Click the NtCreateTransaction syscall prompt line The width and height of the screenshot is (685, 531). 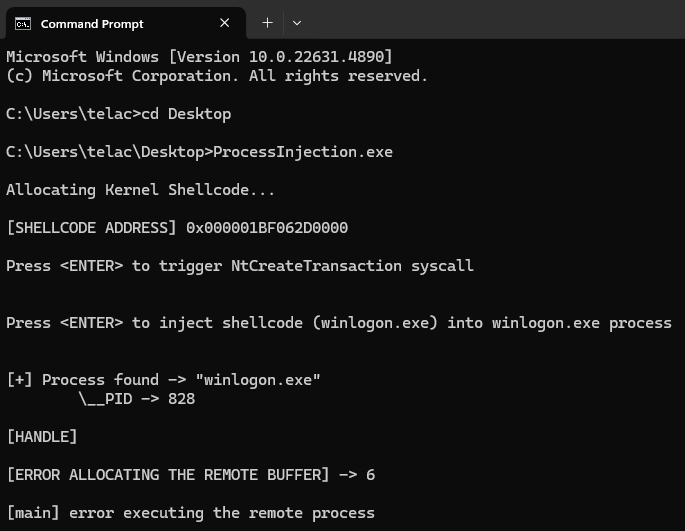click(240, 266)
